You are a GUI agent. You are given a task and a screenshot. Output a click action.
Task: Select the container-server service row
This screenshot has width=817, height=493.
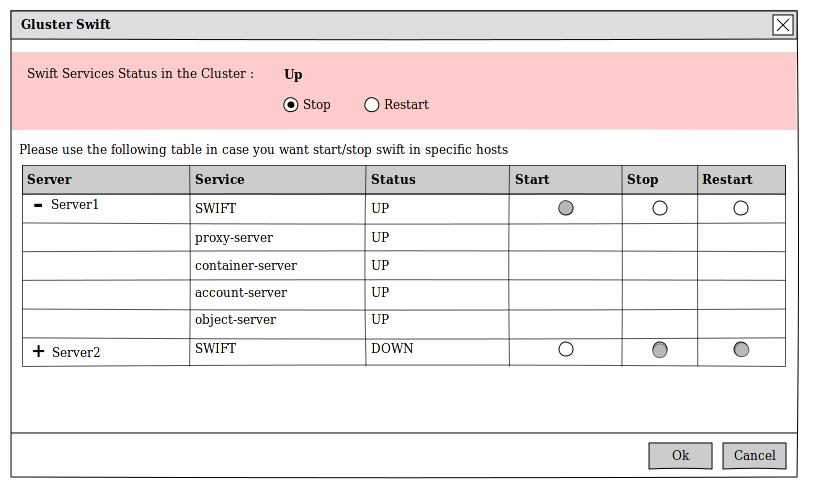point(246,266)
